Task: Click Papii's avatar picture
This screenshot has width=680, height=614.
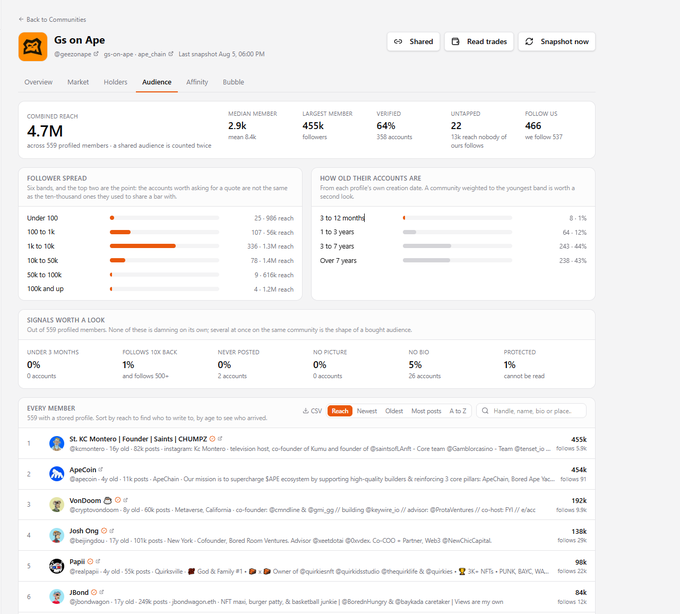Action: [56, 566]
